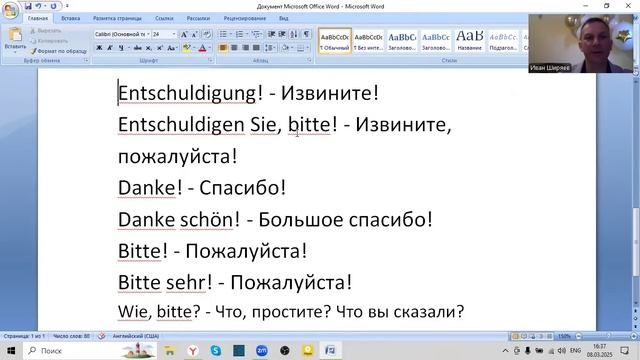Viewport: 640px width, 360px height.
Task: Align text right
Action: tap(245, 48)
